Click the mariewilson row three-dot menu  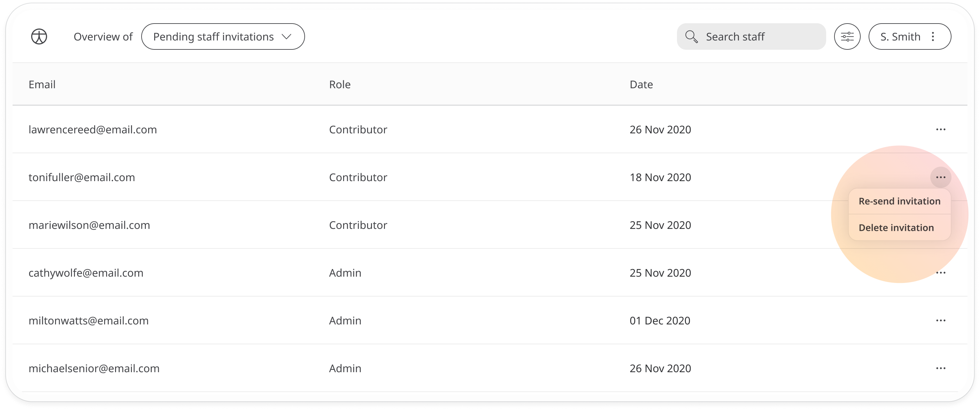[941, 225]
